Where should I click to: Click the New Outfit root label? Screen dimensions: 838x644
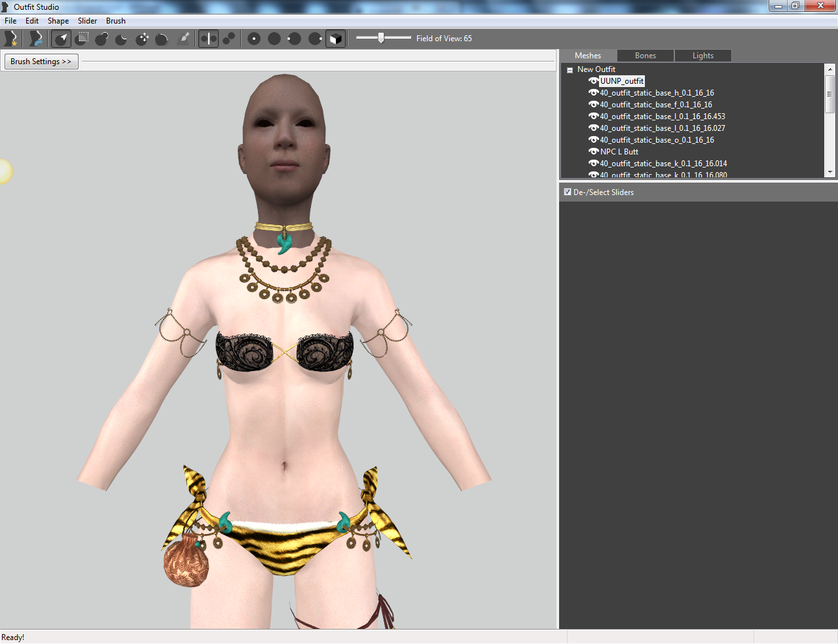coord(596,69)
